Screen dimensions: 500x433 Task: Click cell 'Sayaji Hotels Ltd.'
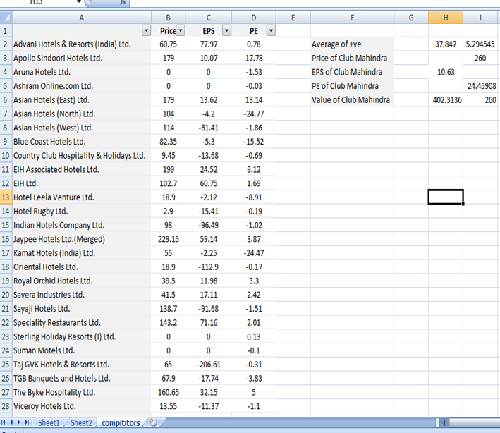(82, 309)
